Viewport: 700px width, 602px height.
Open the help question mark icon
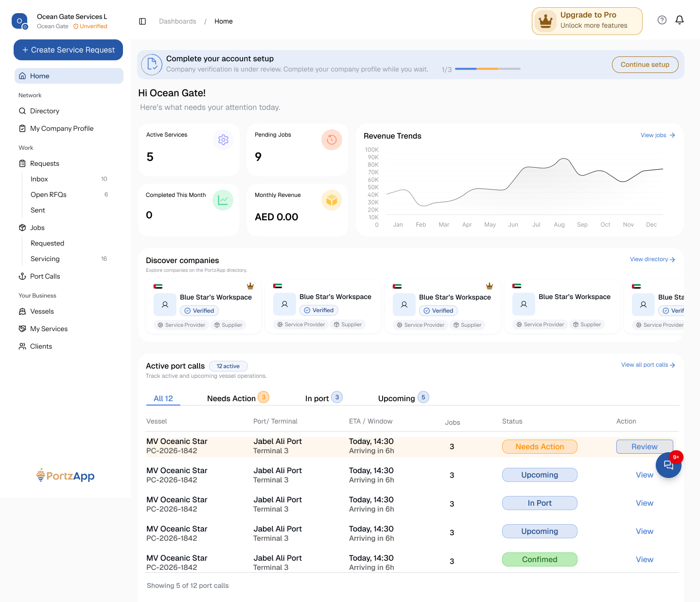tap(662, 20)
